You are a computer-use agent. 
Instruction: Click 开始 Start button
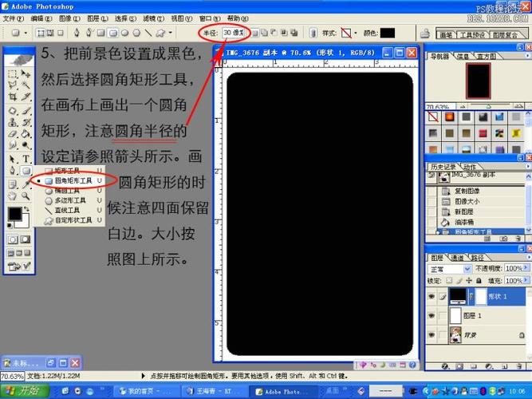(x=25, y=391)
